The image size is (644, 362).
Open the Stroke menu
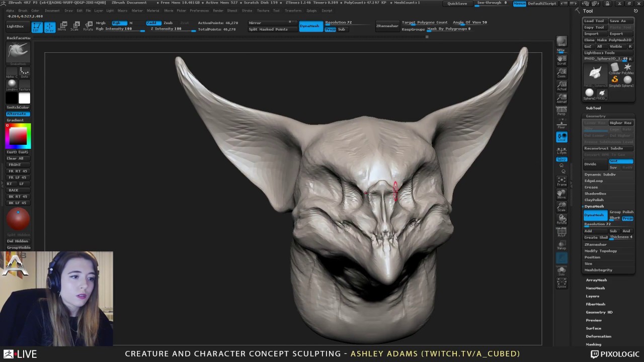pos(247,11)
